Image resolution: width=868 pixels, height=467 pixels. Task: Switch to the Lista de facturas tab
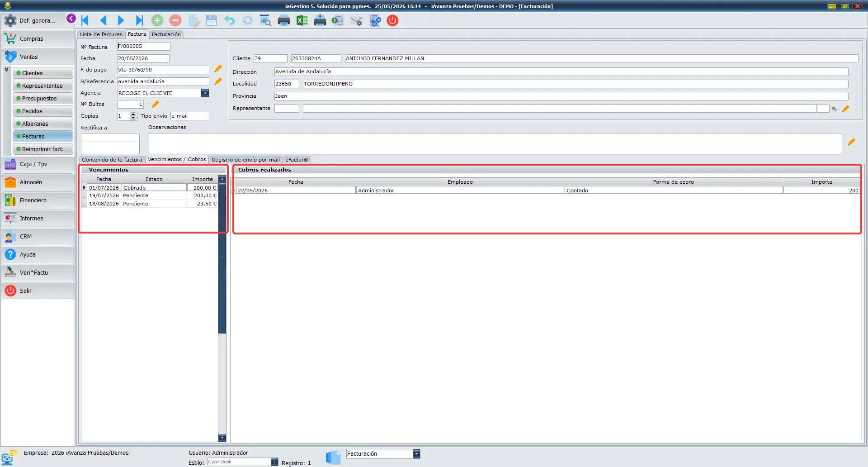pyautogui.click(x=101, y=34)
